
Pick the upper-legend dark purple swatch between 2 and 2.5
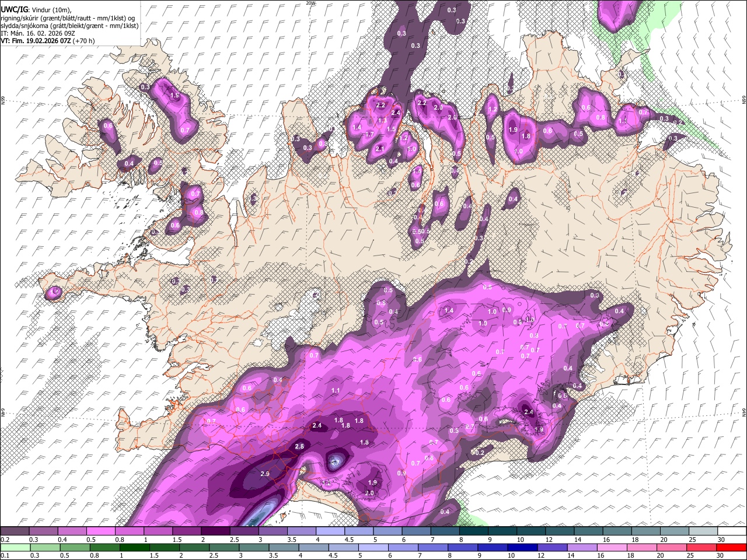click(215, 531)
